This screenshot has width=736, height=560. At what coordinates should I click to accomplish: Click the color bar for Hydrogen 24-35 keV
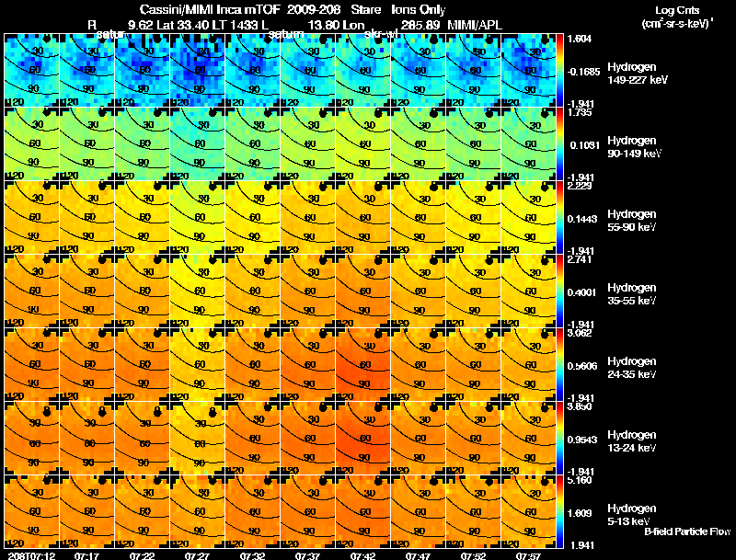559,365
